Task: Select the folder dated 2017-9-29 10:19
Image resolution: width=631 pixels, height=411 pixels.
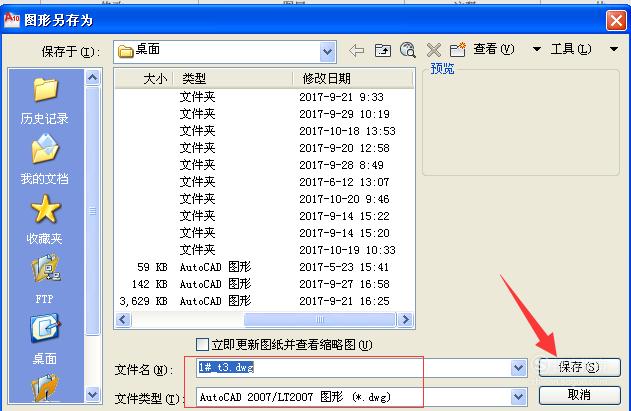Action: [x=264, y=114]
